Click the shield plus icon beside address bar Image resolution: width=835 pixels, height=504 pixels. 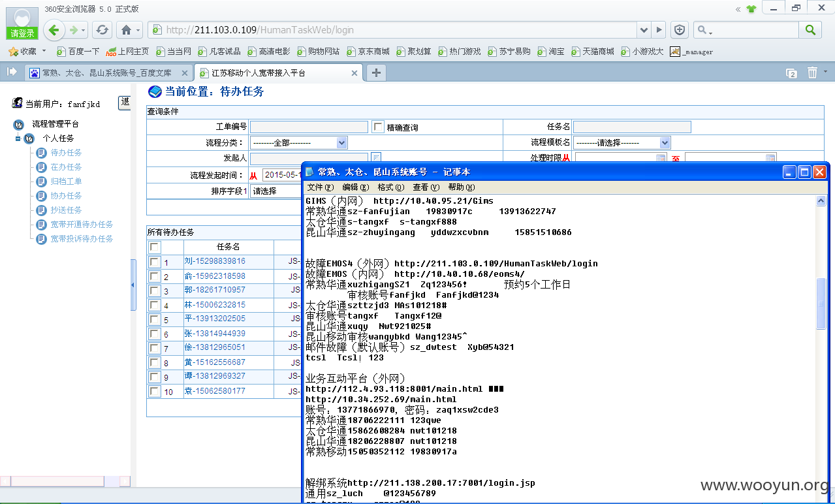coord(680,29)
